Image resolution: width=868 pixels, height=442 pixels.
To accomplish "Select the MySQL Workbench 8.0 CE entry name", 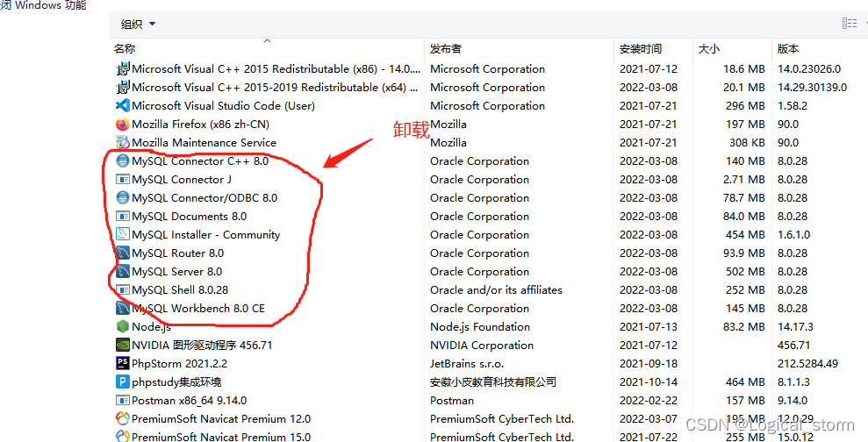I will coord(198,308).
